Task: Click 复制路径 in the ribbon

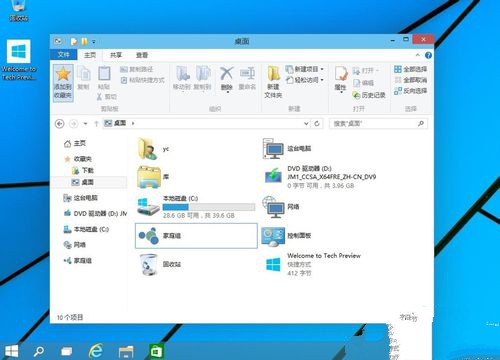Action: 137,69
